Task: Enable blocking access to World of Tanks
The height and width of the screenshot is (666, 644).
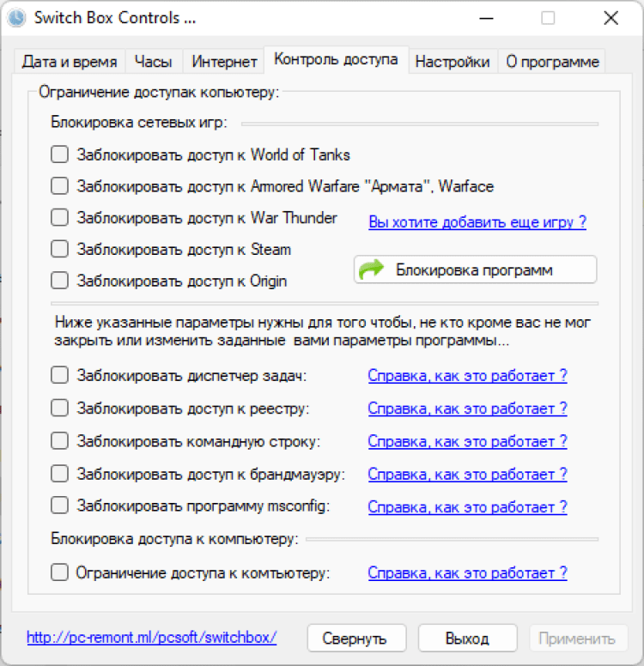Action: (59, 155)
